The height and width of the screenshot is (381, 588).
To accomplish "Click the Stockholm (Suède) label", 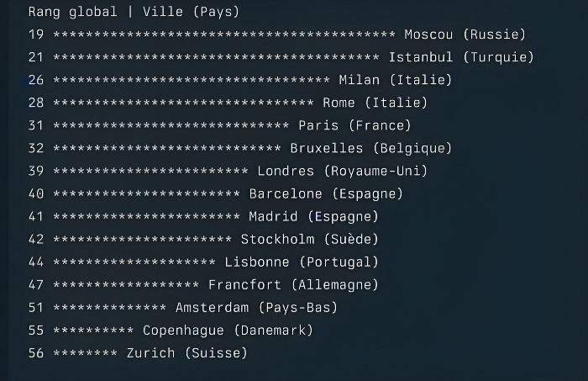I will pos(309,239).
